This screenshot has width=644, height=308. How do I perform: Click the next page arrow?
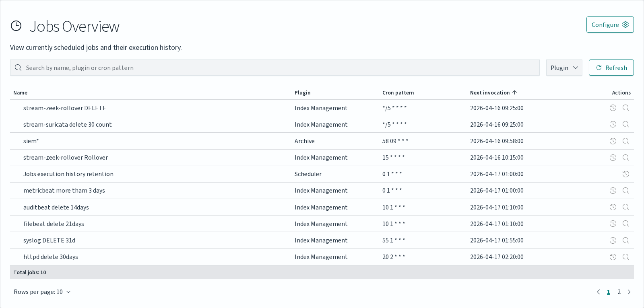click(x=629, y=292)
